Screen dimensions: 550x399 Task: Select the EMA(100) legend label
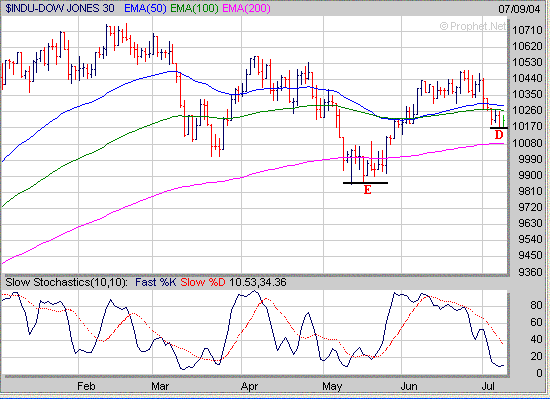coord(194,8)
